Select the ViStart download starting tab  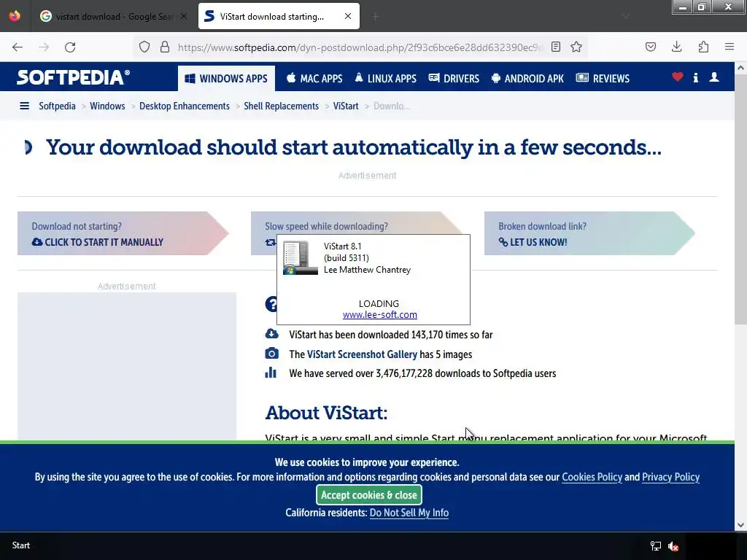point(279,16)
